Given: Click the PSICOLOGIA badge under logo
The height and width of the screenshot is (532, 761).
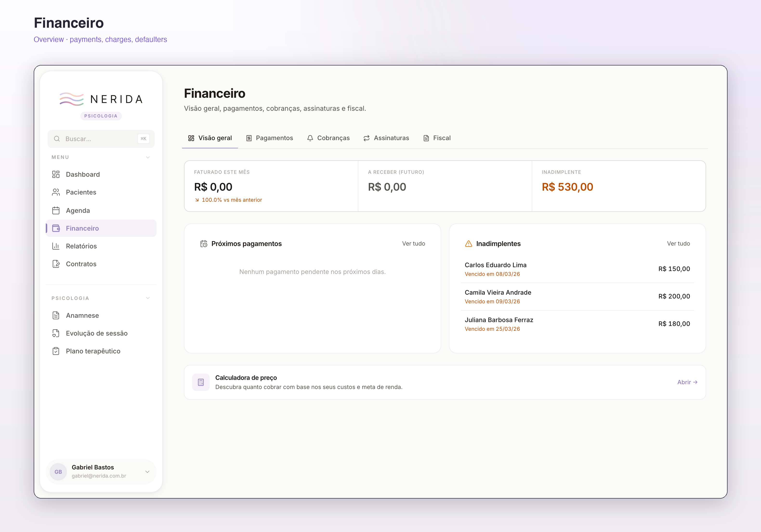Looking at the screenshot, I should pyautogui.click(x=101, y=116).
